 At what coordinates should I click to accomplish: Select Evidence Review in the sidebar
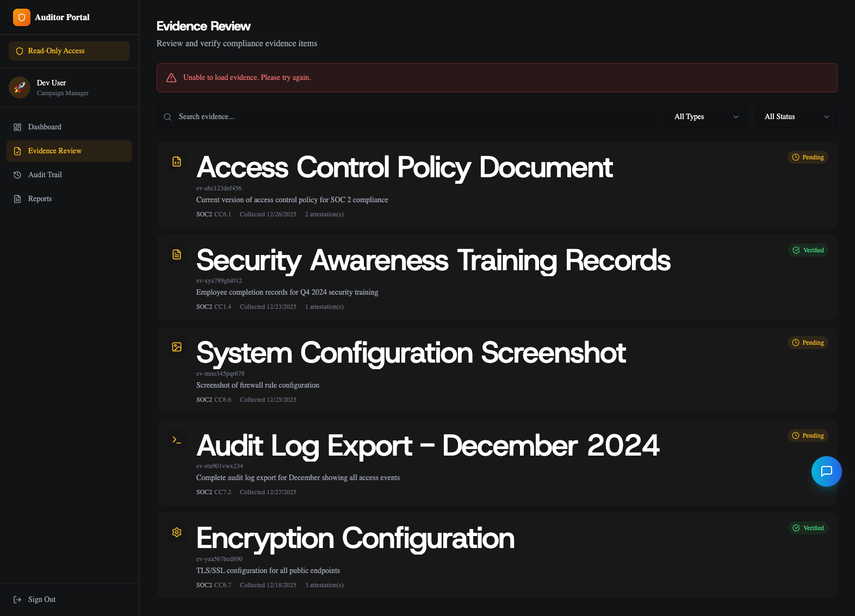[x=55, y=151]
